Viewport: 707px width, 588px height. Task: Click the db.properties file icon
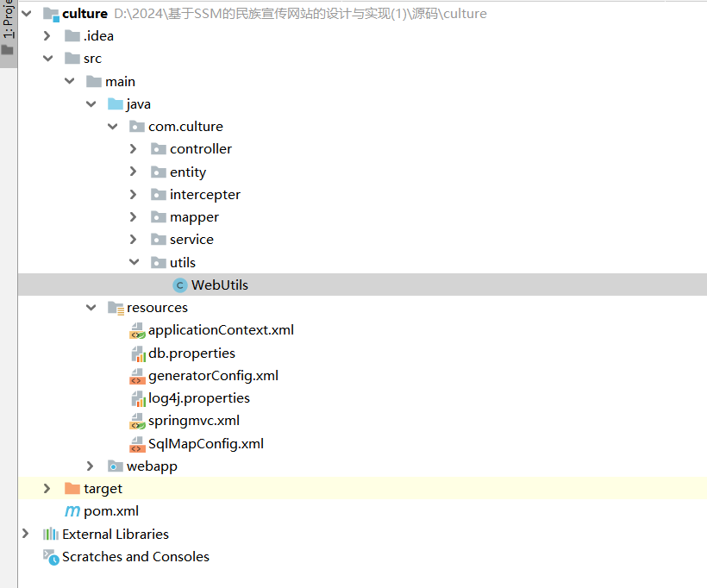pos(137,353)
